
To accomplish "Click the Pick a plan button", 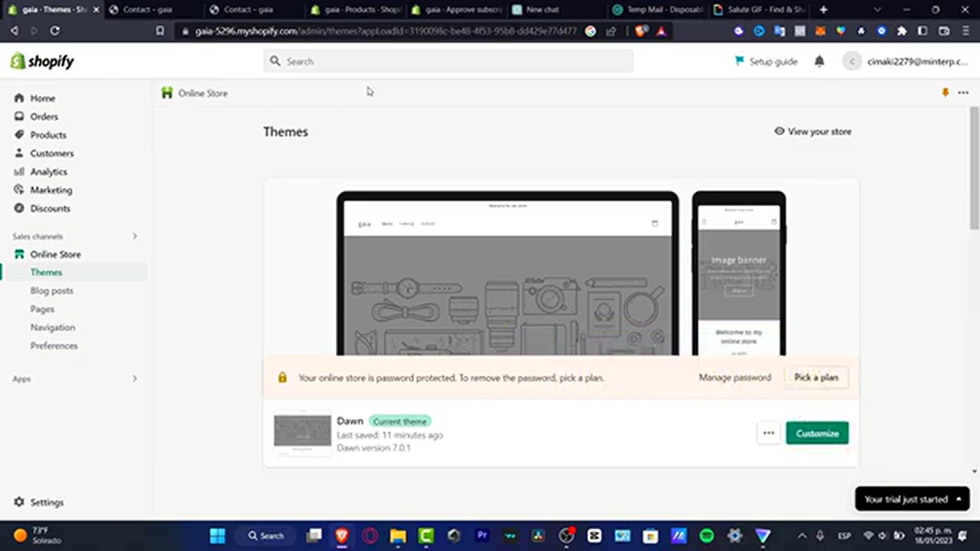I will (816, 378).
